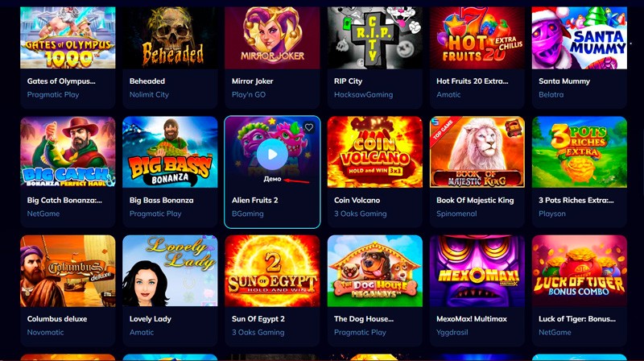Click the Sun Of Egypt 2 title
The image size is (644, 361).
(x=258, y=318)
